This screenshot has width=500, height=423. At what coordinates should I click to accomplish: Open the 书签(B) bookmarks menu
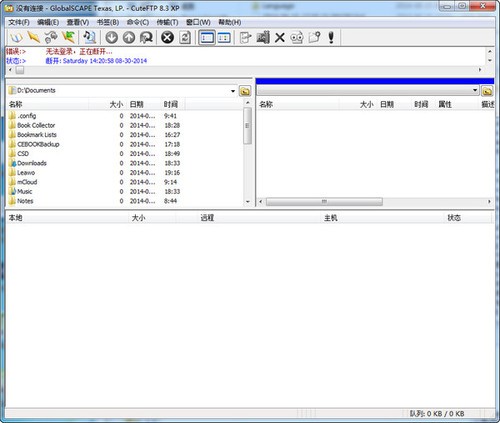[x=108, y=22]
